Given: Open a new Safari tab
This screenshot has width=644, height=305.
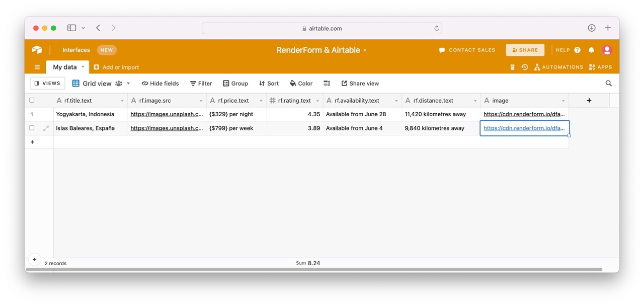Looking at the screenshot, I should [x=608, y=28].
